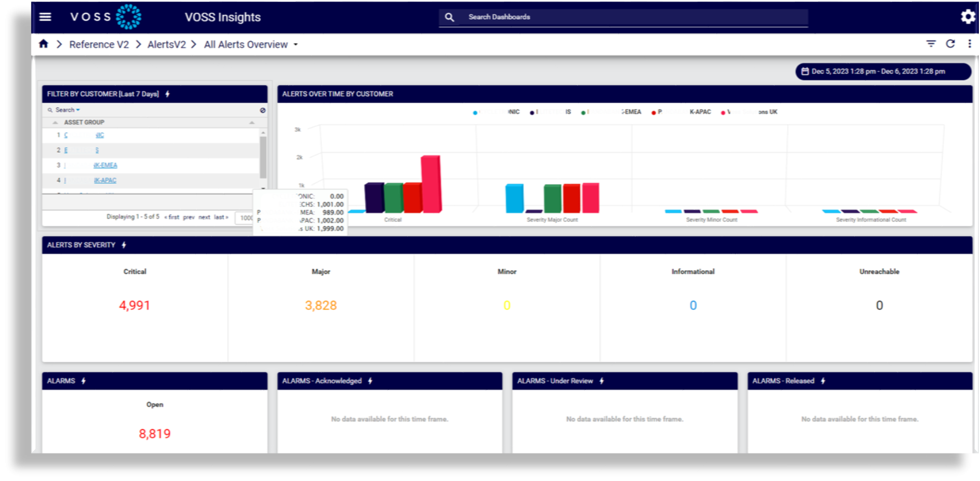The height and width of the screenshot is (481, 980).
Task: Click the blue Severity Major Count bar
Action: point(514,198)
